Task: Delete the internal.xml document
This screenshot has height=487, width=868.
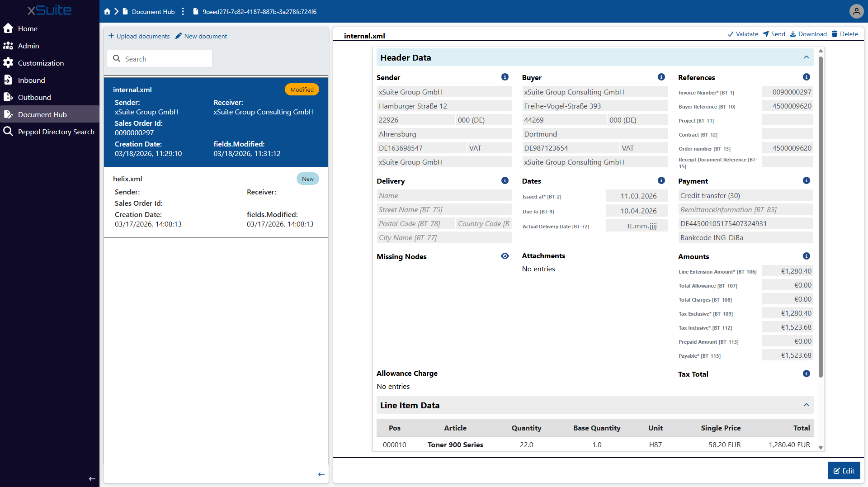Action: coord(845,34)
